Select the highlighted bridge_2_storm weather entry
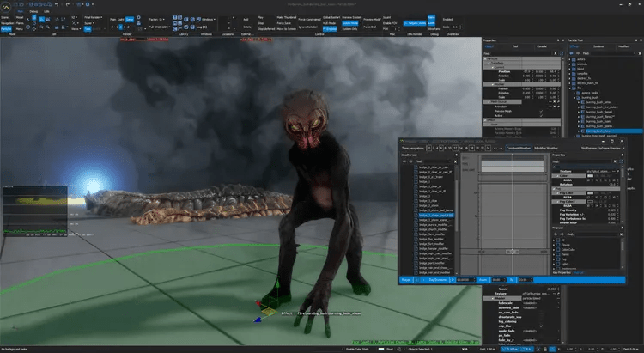 click(x=434, y=215)
